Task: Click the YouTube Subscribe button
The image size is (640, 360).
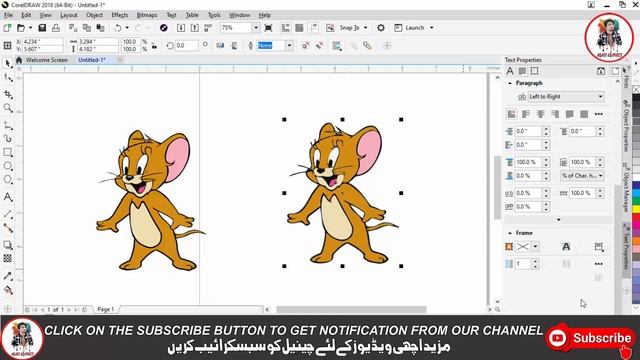Action: point(589,338)
